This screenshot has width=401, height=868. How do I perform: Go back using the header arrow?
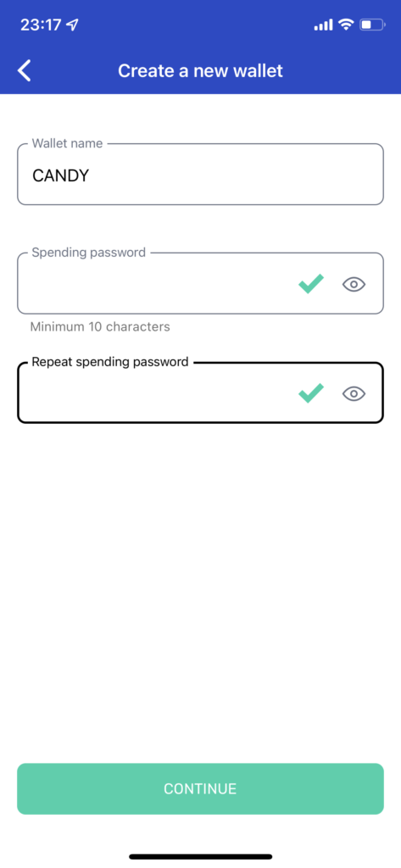point(24,71)
